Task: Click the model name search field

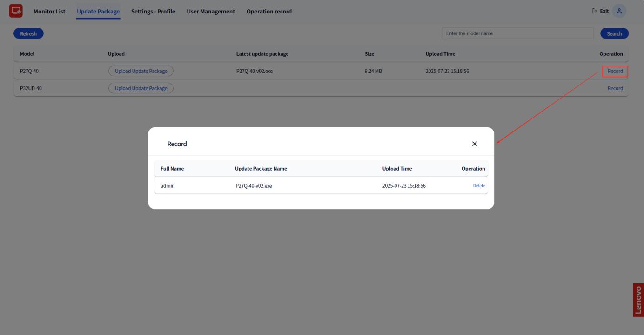Action: click(x=517, y=33)
